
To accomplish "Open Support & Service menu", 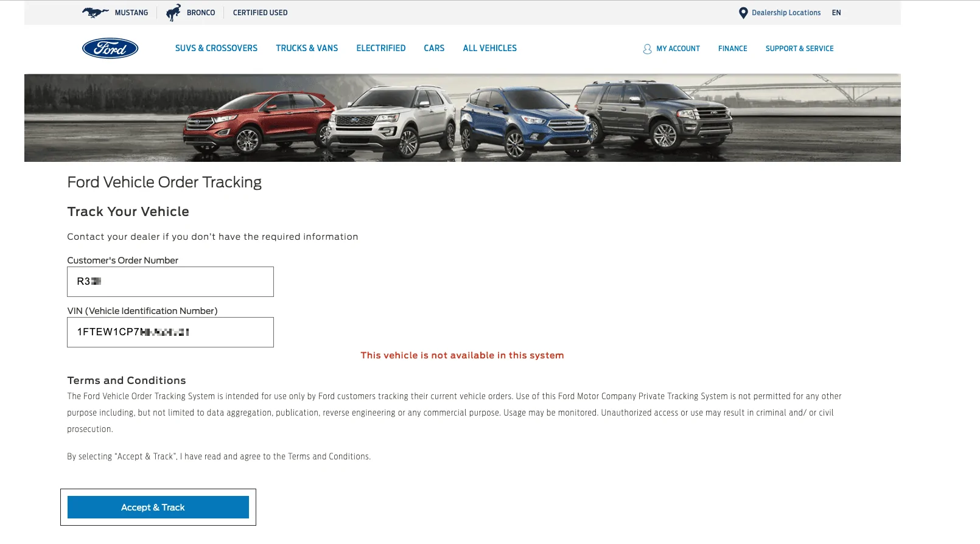I will [799, 49].
